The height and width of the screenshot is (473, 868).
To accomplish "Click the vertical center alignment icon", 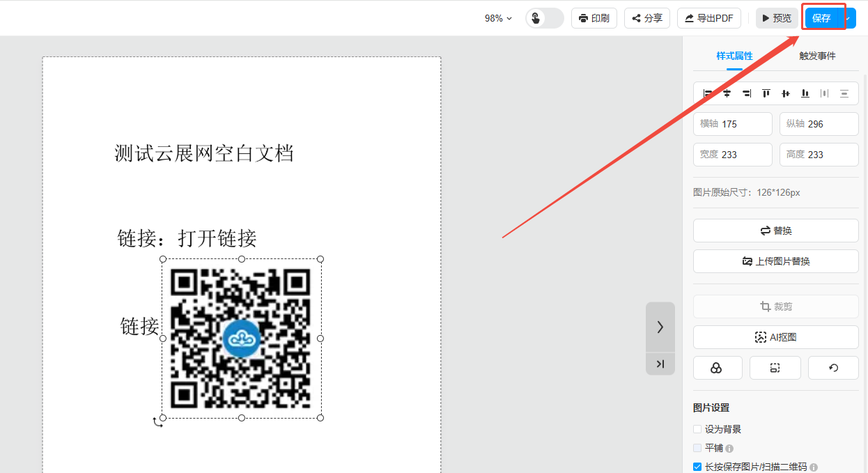I will pos(786,93).
